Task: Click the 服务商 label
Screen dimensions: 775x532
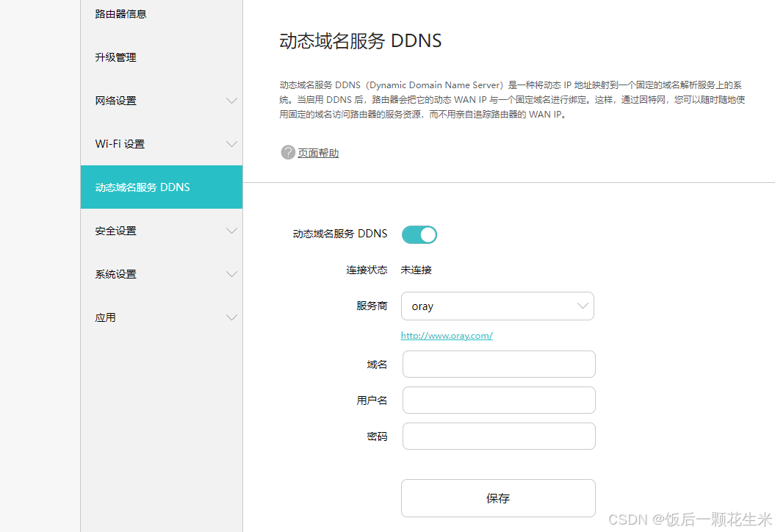Action: (372, 306)
